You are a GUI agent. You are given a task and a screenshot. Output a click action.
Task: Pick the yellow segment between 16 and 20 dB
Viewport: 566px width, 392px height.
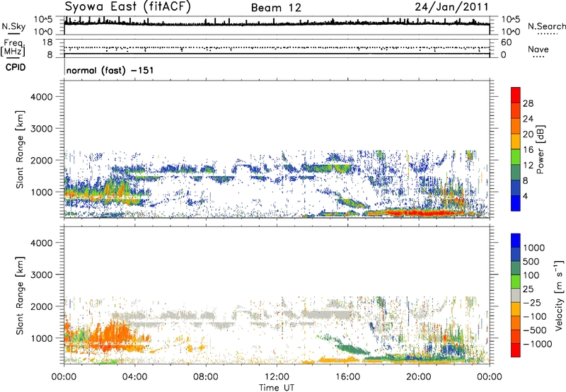coord(516,142)
